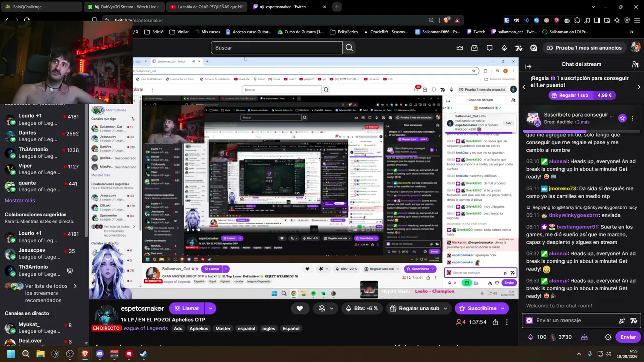The height and width of the screenshot is (362, 644).
Task: Open Dantes channel in followed sidebar
Action: [42, 136]
